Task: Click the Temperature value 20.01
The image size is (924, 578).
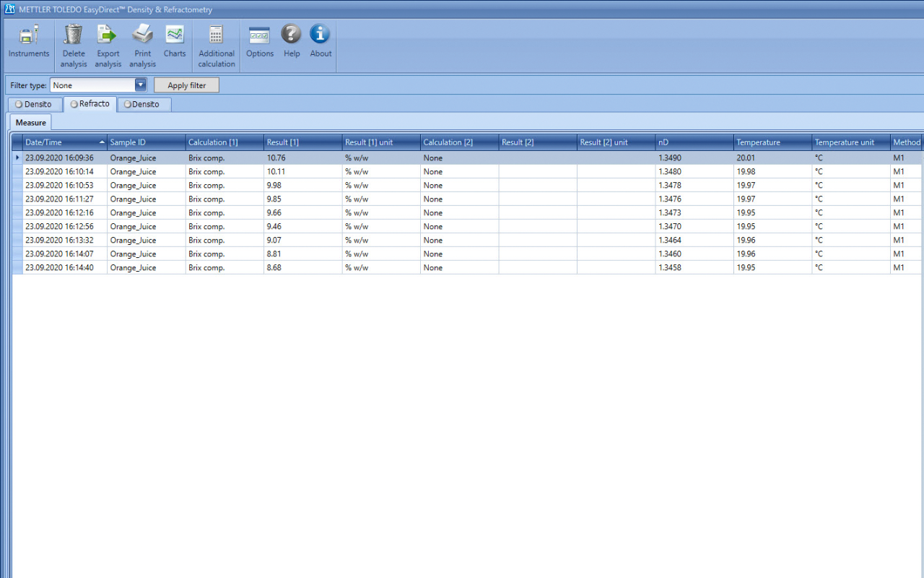Action: point(746,158)
